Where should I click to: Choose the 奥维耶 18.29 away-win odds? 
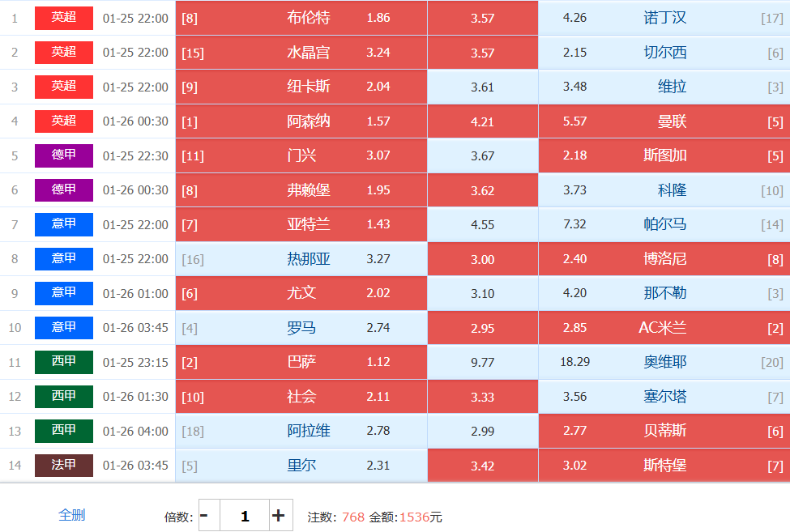coord(664,362)
